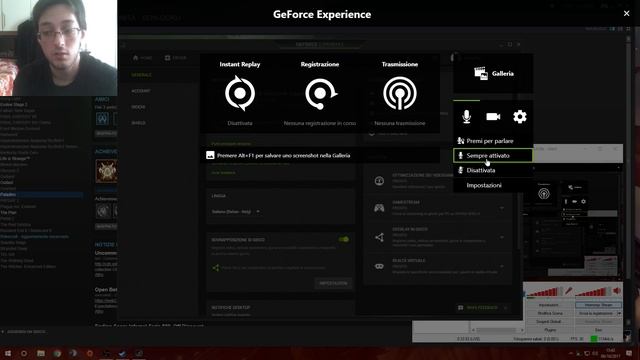This screenshot has width=640, height=360.
Task: Open Cortana search on the taskbar
Action: point(24,353)
